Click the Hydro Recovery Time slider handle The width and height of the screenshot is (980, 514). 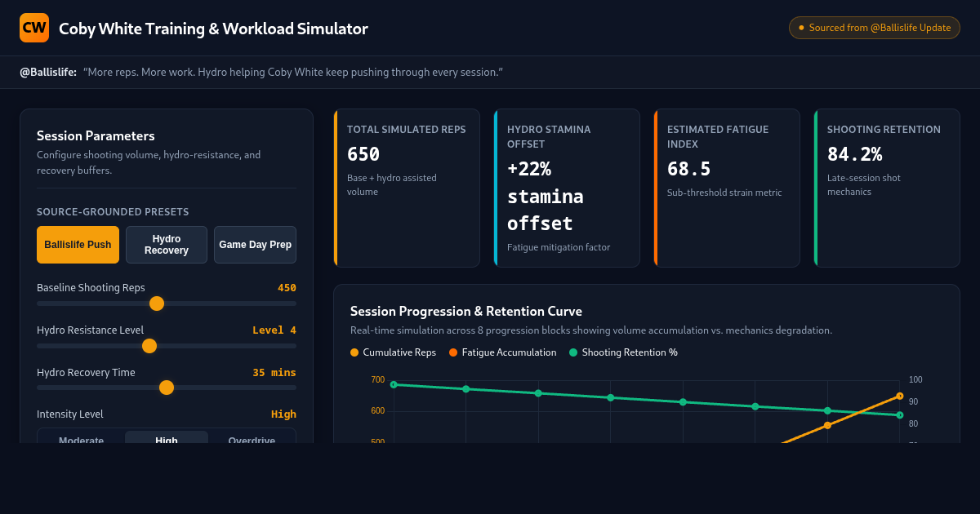coord(167,388)
